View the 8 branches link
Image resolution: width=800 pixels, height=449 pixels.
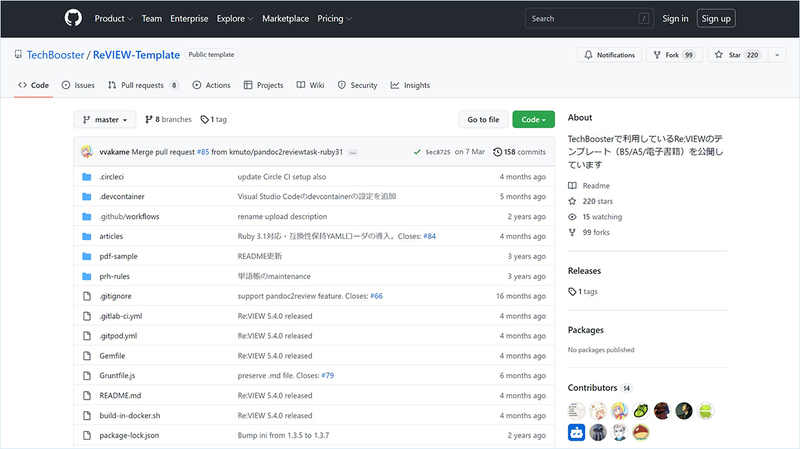[x=168, y=119]
